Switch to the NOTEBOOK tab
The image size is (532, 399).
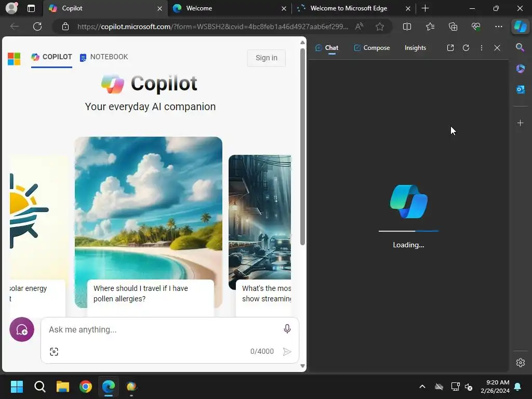(x=104, y=57)
